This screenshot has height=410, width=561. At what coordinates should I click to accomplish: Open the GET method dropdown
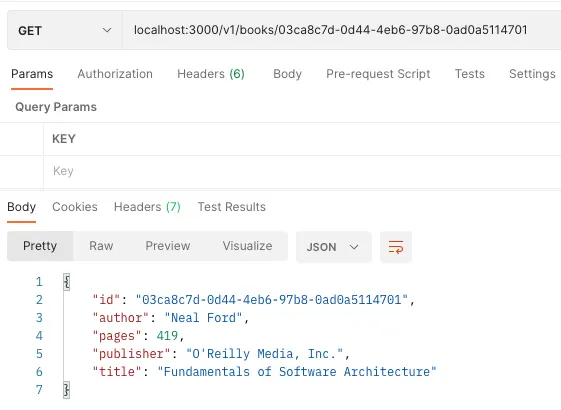(x=65, y=30)
